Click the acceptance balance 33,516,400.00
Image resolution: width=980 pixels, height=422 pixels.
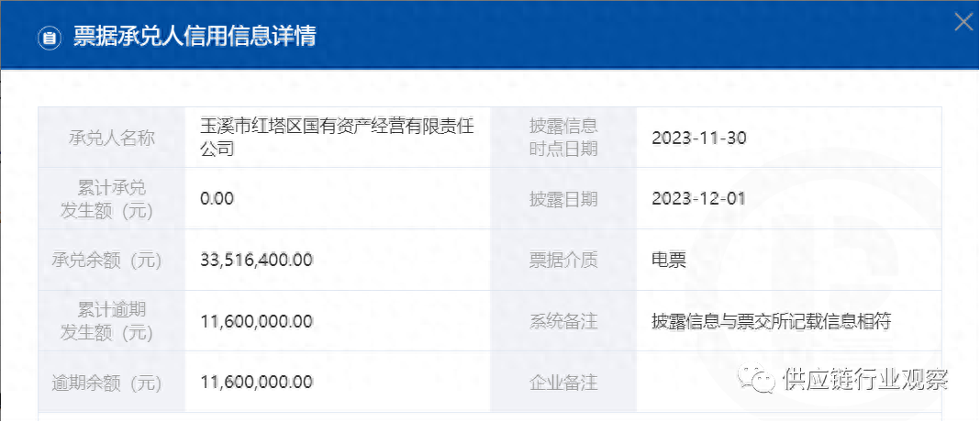(x=256, y=261)
